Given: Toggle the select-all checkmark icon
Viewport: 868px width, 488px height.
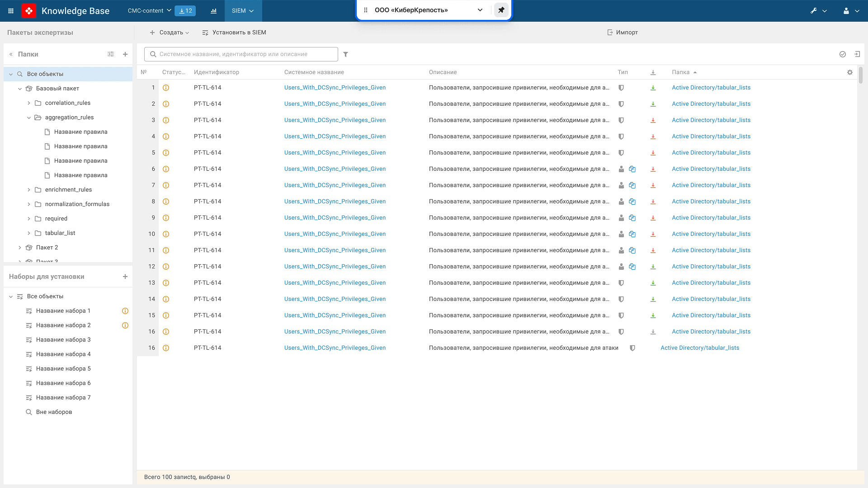Looking at the screenshot, I should coord(842,54).
